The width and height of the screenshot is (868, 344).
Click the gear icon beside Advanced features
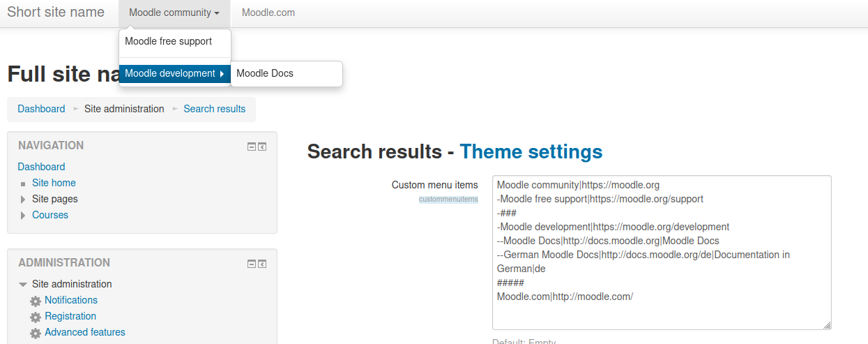click(x=36, y=333)
